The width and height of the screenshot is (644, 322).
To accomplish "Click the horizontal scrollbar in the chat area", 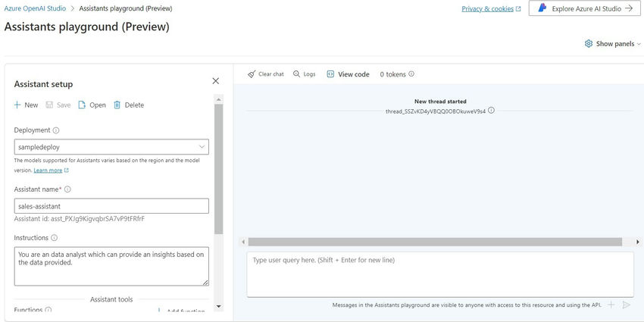I will point(434,242).
